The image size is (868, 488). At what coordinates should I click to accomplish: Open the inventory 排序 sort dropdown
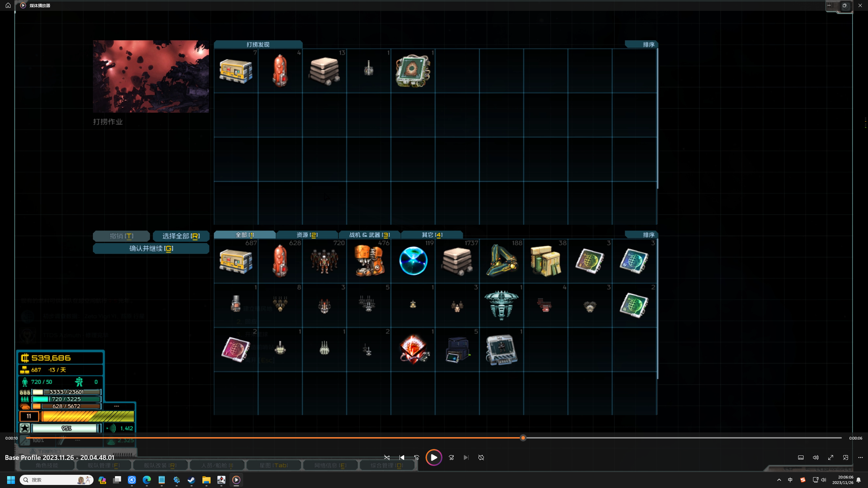[x=648, y=235]
